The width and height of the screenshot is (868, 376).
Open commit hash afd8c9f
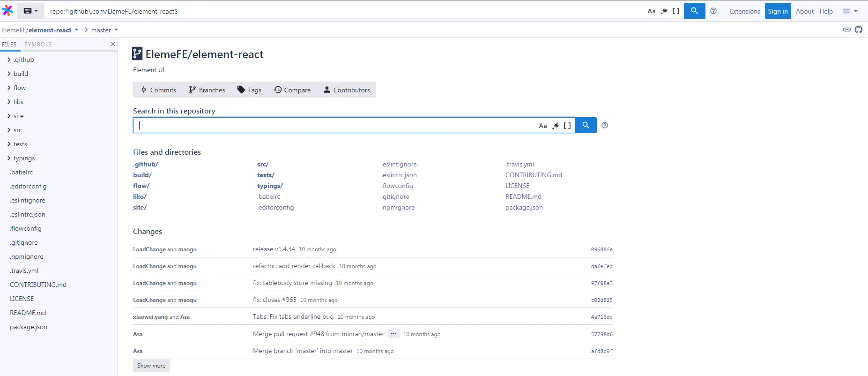(601, 351)
